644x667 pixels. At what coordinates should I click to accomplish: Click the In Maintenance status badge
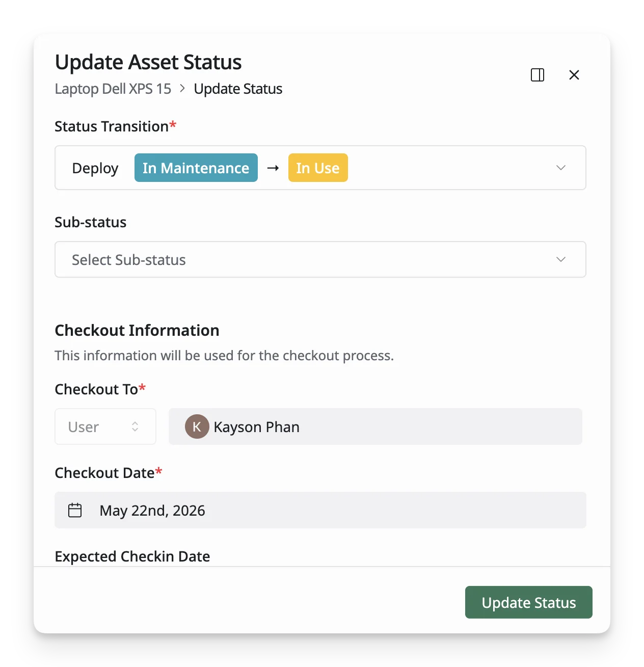pyautogui.click(x=196, y=168)
